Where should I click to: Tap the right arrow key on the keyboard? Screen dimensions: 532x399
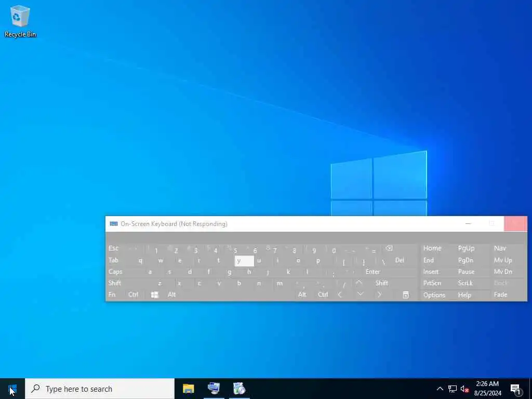[379, 295]
